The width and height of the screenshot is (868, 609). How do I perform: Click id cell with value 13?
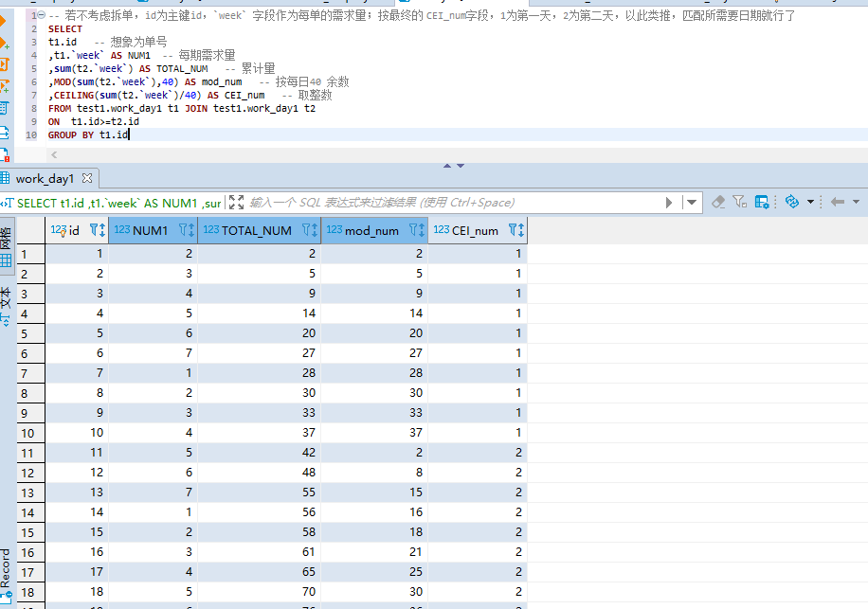coord(77,493)
